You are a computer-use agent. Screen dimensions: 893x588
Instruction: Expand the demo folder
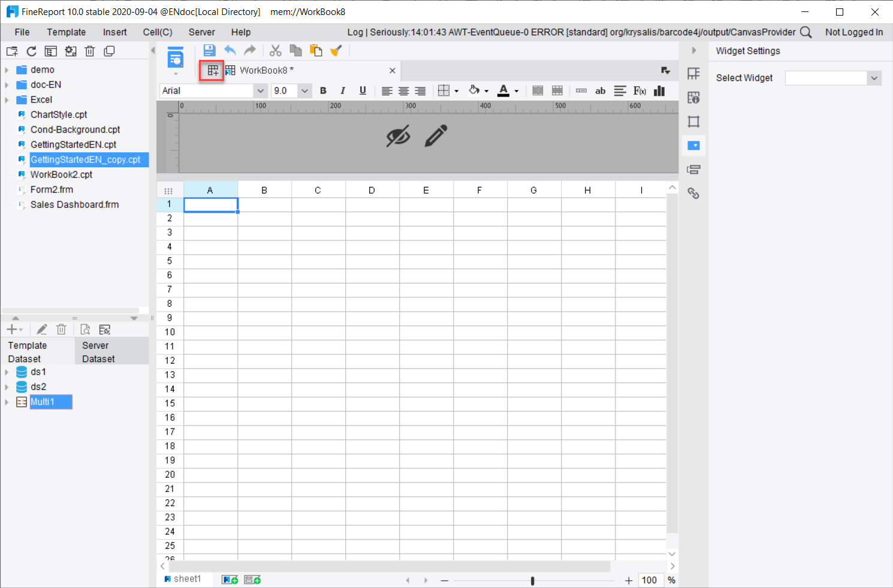7,70
